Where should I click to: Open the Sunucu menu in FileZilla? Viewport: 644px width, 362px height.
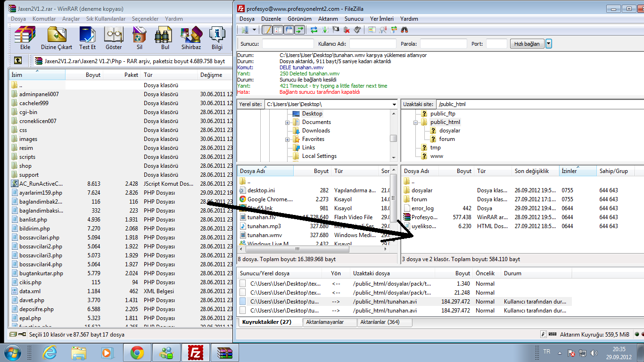[x=354, y=19]
